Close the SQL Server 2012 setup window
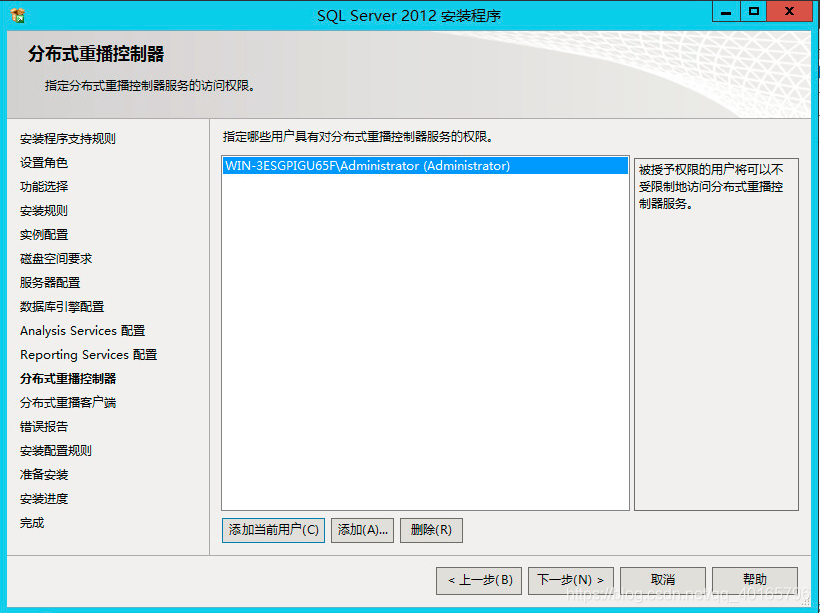The height and width of the screenshot is (613, 820). click(789, 12)
